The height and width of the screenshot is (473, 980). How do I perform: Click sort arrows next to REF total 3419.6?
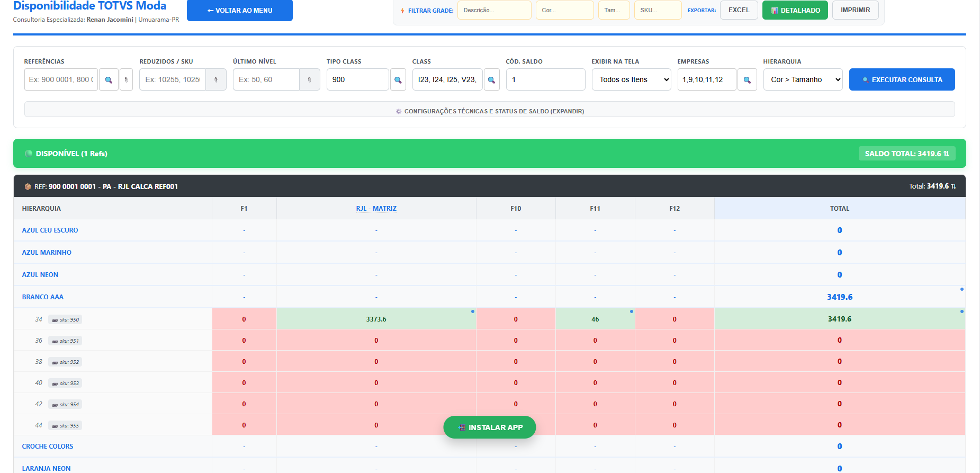[954, 186]
